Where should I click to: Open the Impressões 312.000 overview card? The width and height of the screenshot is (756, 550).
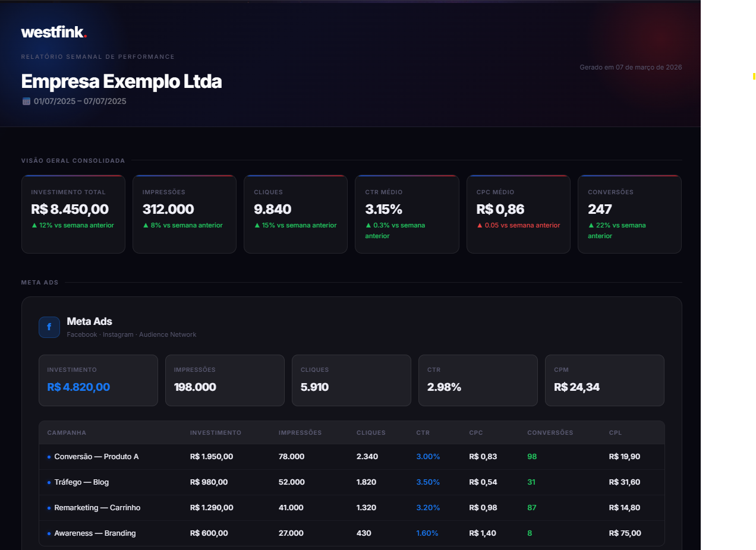(x=184, y=214)
